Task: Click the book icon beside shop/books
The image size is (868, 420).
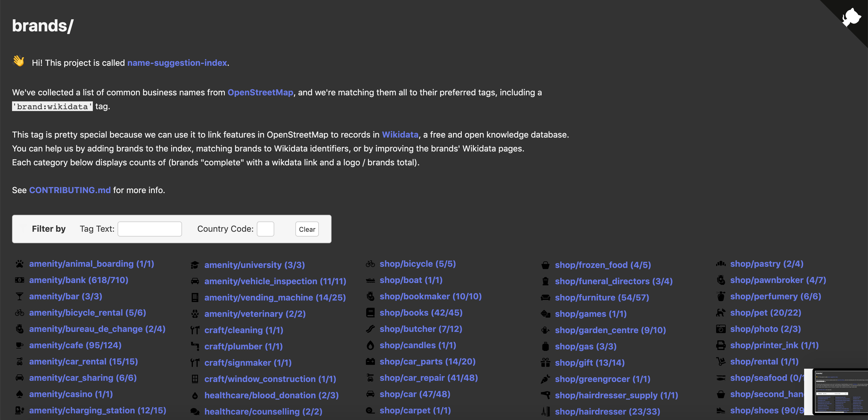Action: tap(370, 313)
